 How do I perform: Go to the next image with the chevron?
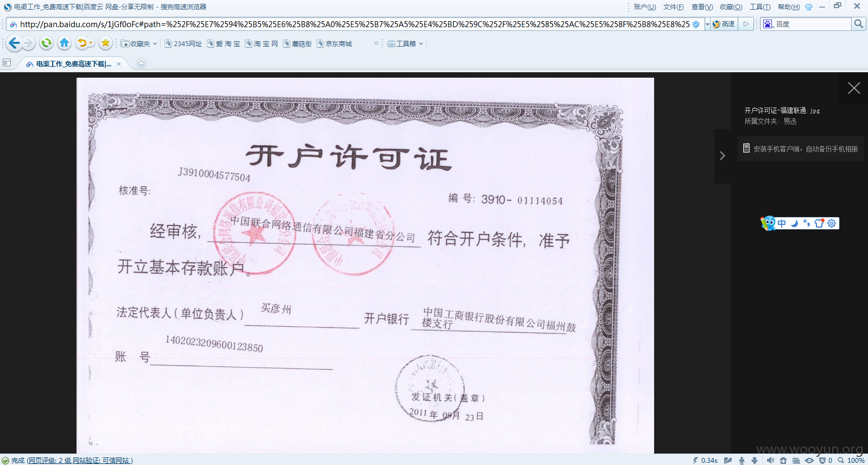click(723, 156)
